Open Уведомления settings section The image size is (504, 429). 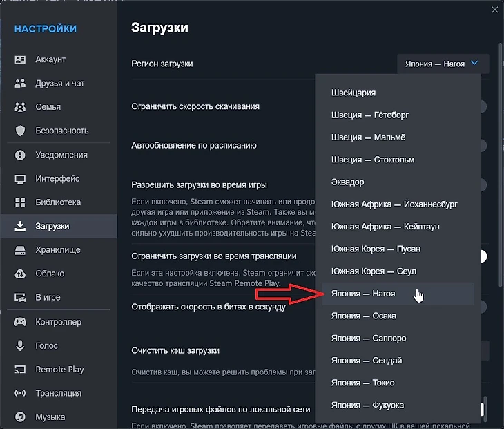tap(59, 155)
